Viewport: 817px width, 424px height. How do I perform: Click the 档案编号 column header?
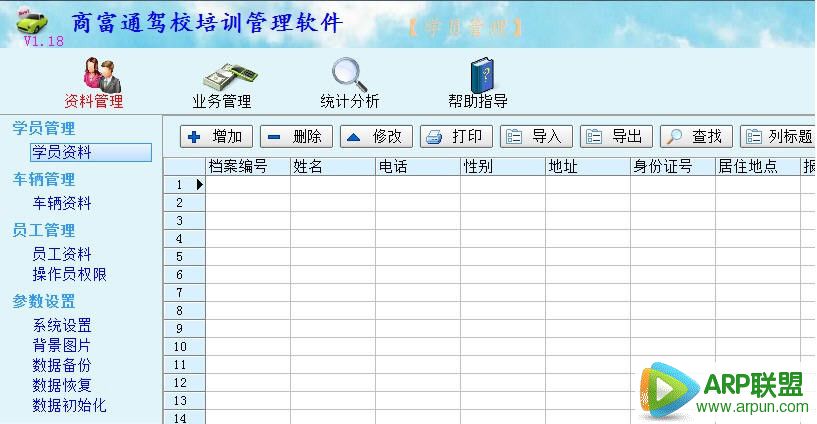pos(248,167)
